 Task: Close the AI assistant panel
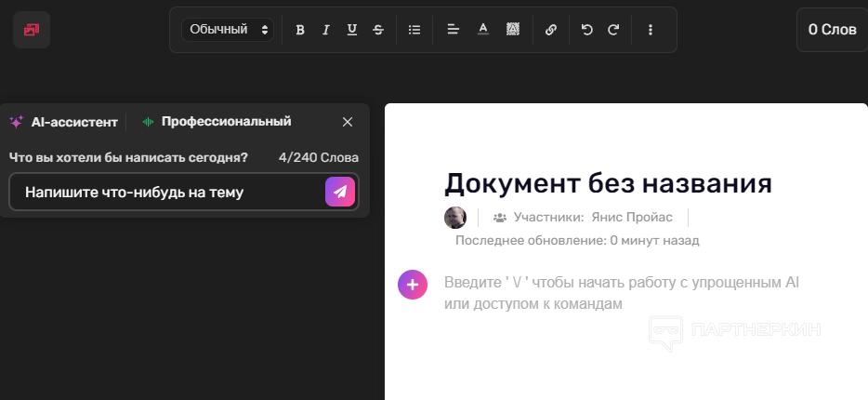[348, 122]
